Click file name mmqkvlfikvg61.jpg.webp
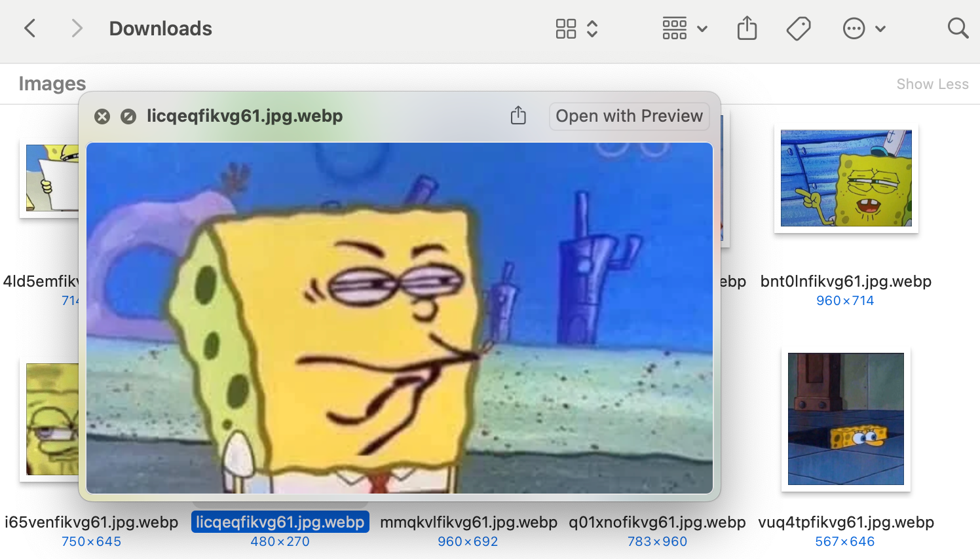980x559 pixels. [468, 522]
